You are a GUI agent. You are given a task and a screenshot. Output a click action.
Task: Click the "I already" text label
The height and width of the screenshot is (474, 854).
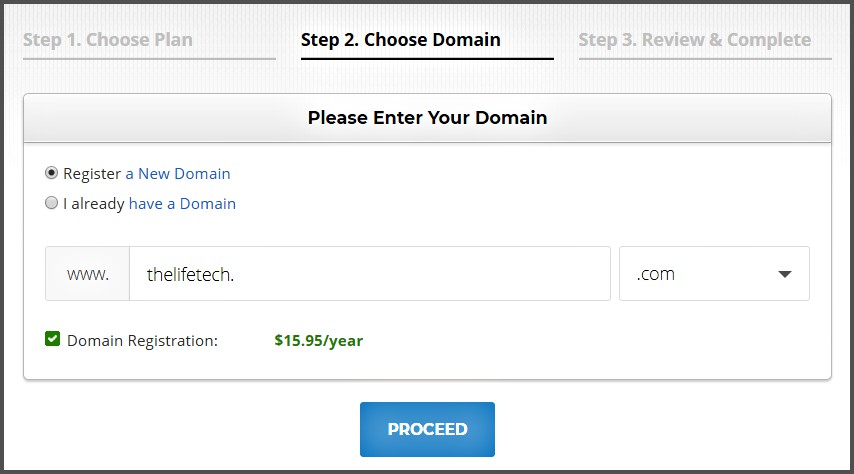[x=94, y=204]
